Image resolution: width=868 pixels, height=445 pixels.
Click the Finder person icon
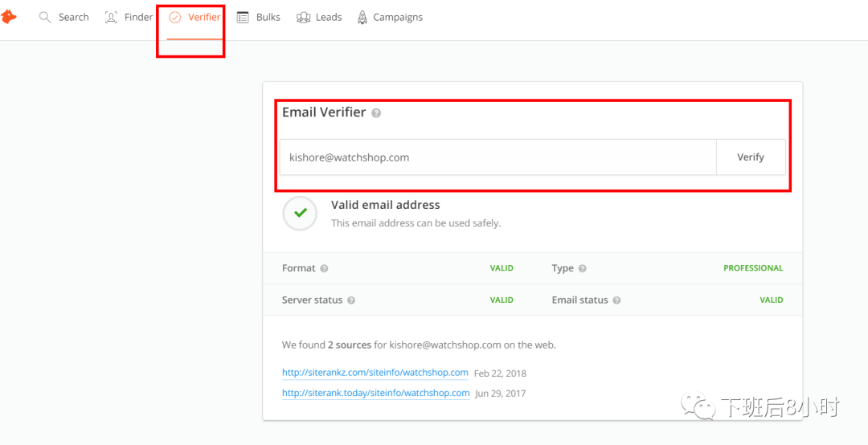click(x=111, y=17)
